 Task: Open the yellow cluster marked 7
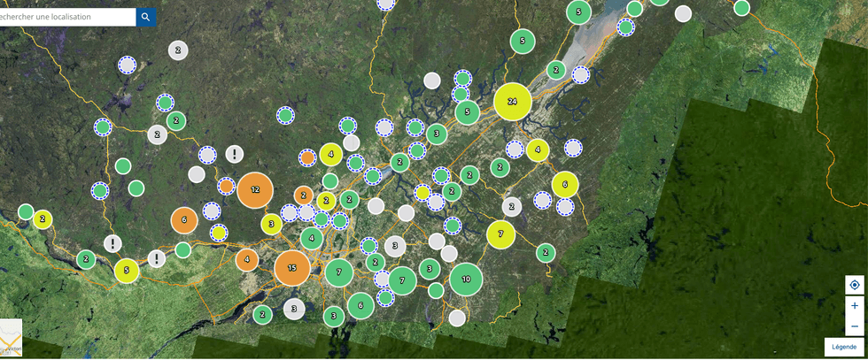point(500,234)
